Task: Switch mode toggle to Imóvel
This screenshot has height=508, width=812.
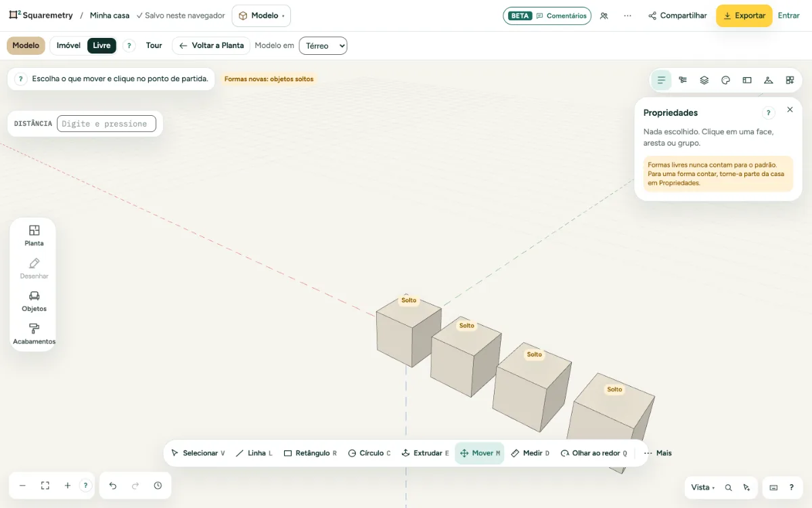Action: 68,45
